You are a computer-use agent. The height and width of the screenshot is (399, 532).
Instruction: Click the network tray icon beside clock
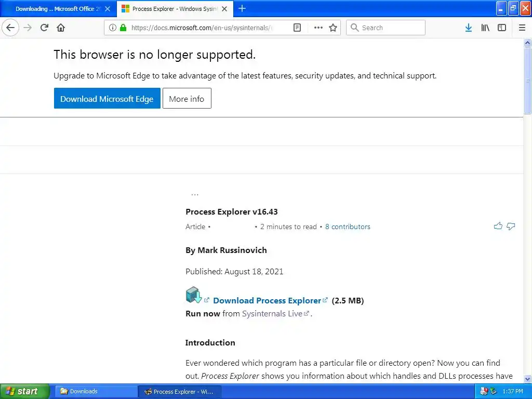pyautogui.click(x=493, y=391)
